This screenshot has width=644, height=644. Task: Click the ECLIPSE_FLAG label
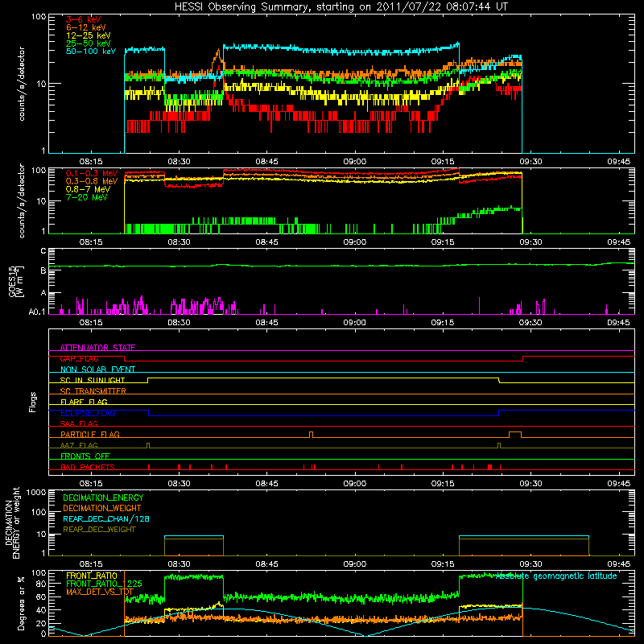click(x=88, y=413)
